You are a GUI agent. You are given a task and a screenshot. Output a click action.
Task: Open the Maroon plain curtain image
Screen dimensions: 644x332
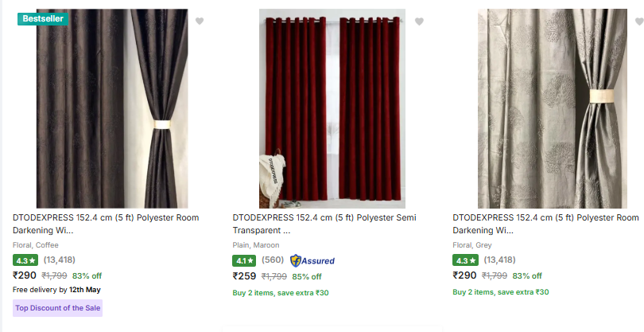332,108
